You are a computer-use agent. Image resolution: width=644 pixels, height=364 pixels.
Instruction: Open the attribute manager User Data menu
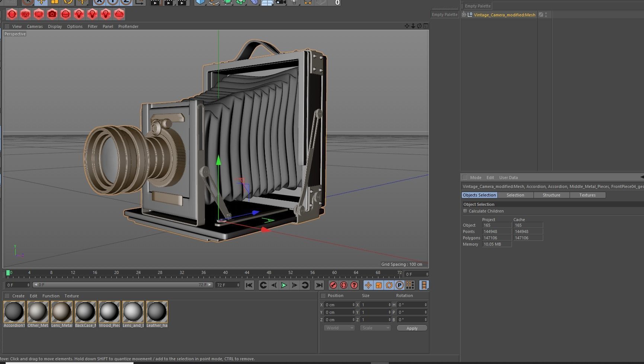click(x=508, y=178)
